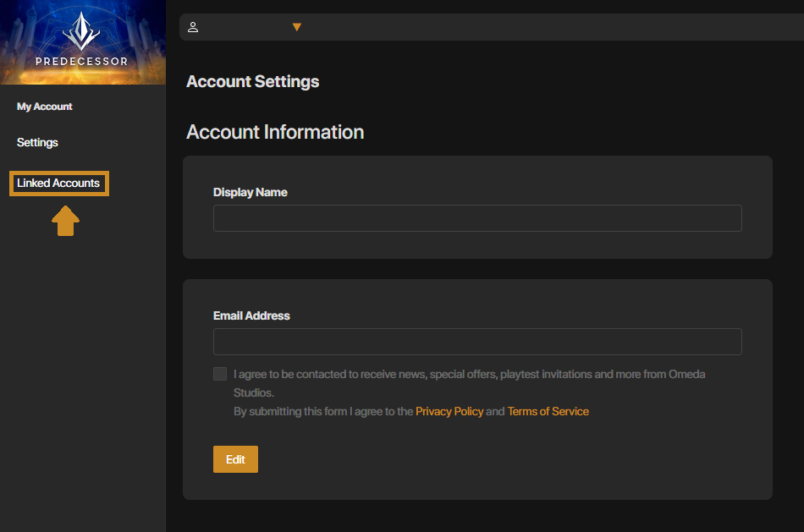Click the Account Information section title

pos(275,132)
